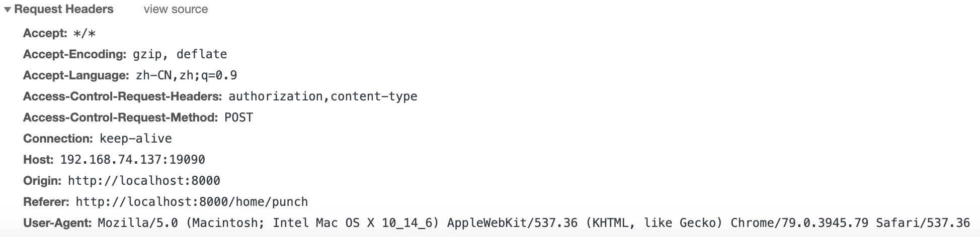Screen dimensions: 980x237
Task: Select the User-Agent header name
Action: tap(57, 223)
